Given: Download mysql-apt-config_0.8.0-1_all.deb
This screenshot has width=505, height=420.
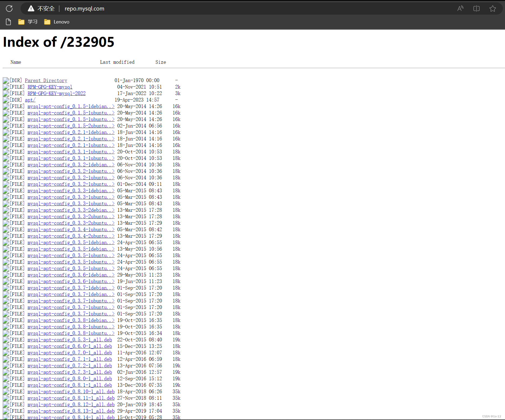Looking at the screenshot, I should pyautogui.click(x=70, y=379).
